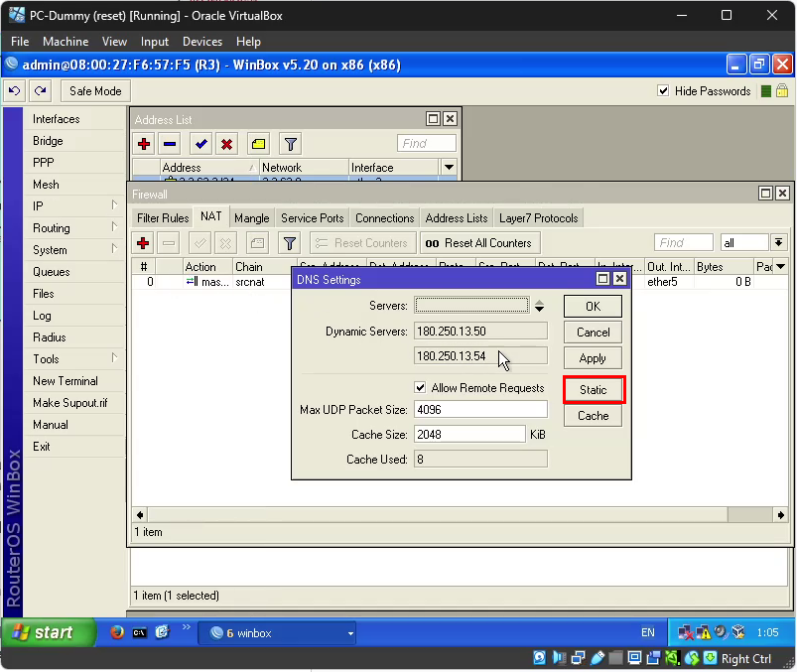
Task: Click OK in DNS Settings
Action: pyautogui.click(x=593, y=307)
